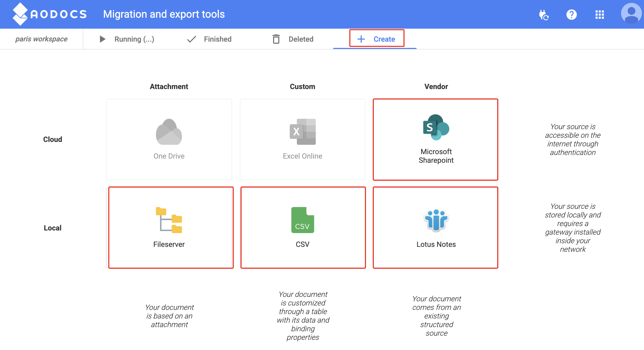Click the Fileserver folder tree icon
The image size is (644, 350).
169,220
